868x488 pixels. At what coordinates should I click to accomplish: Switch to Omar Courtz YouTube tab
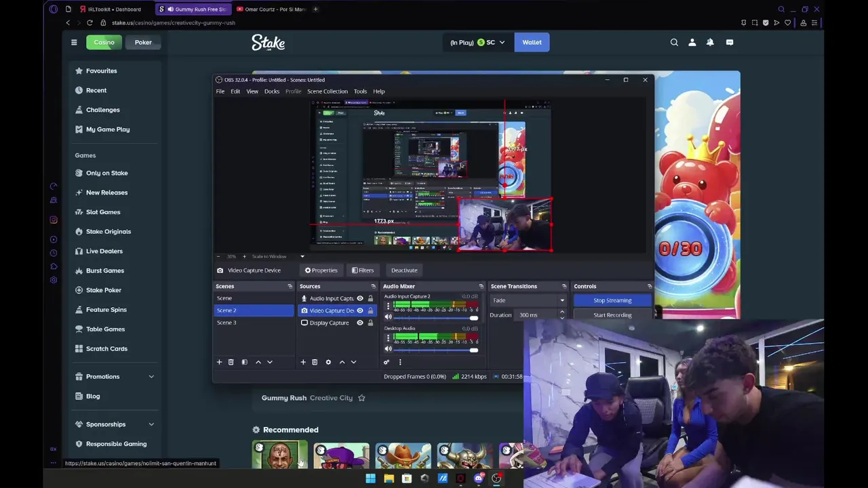click(x=270, y=9)
